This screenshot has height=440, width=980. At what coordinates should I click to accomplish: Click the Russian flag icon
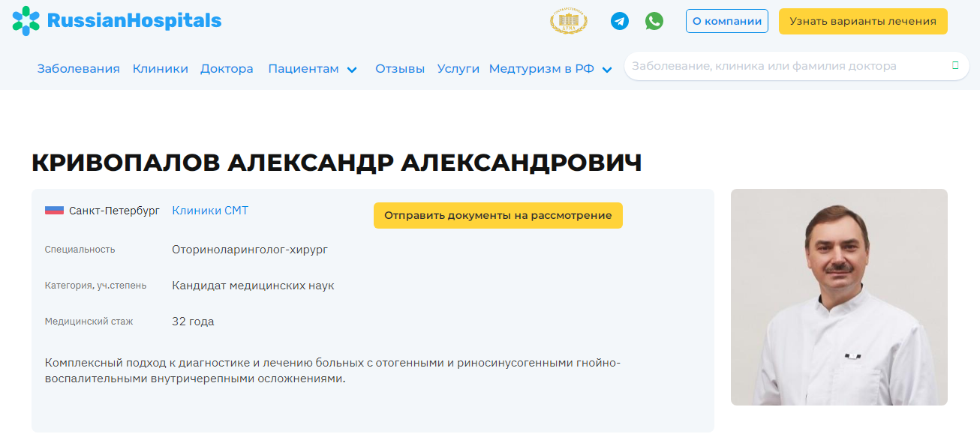coord(54,211)
